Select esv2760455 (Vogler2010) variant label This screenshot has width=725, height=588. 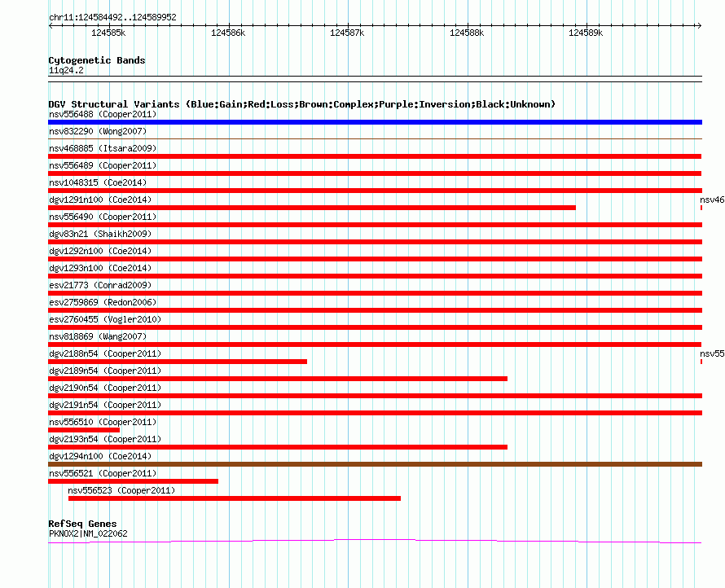[105, 319]
